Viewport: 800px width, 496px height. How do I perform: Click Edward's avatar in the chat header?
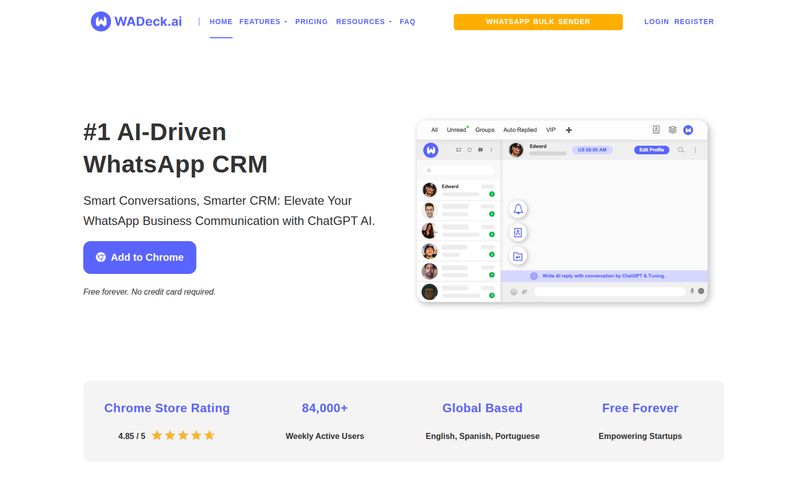click(x=516, y=150)
